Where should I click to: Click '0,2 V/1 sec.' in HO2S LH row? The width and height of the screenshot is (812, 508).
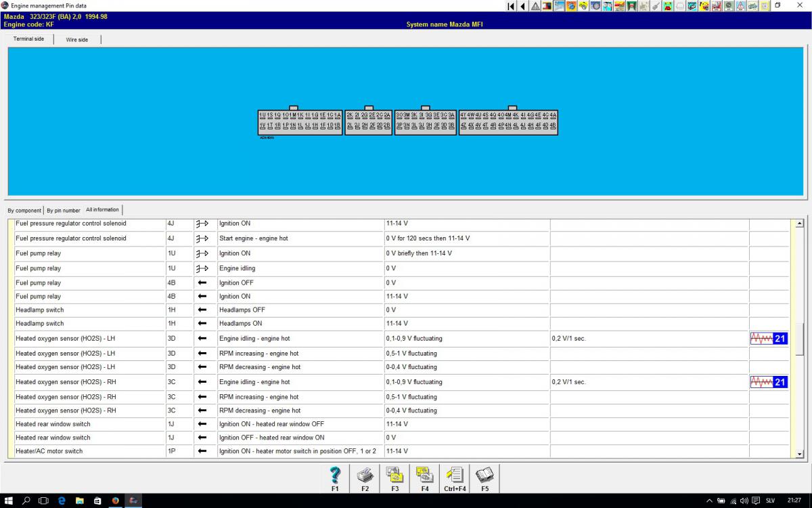point(569,339)
